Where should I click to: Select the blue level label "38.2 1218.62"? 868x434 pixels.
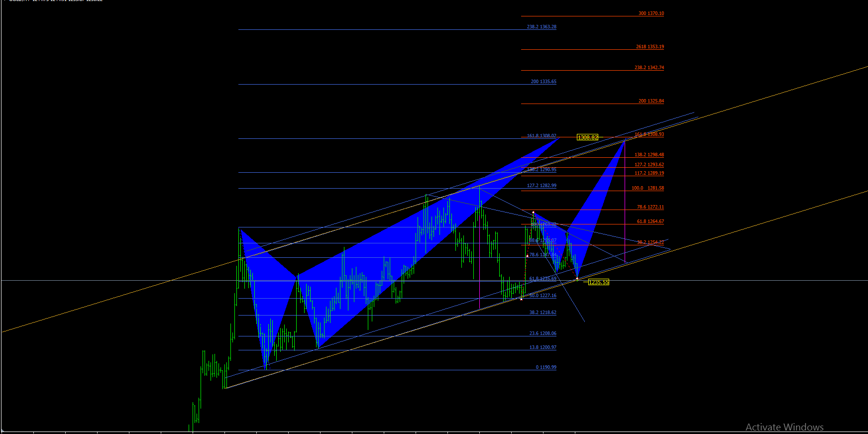(542, 313)
